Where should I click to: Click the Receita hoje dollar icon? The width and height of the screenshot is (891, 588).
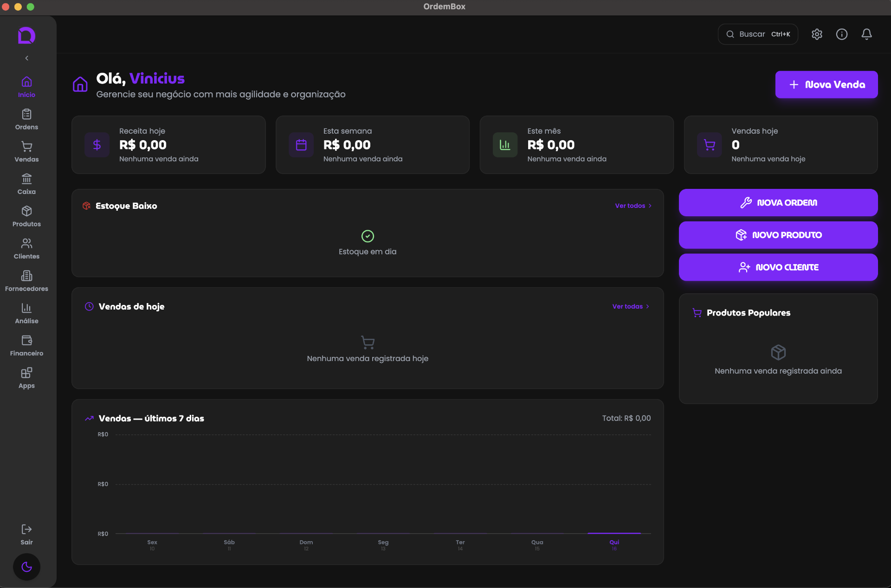[x=97, y=145]
